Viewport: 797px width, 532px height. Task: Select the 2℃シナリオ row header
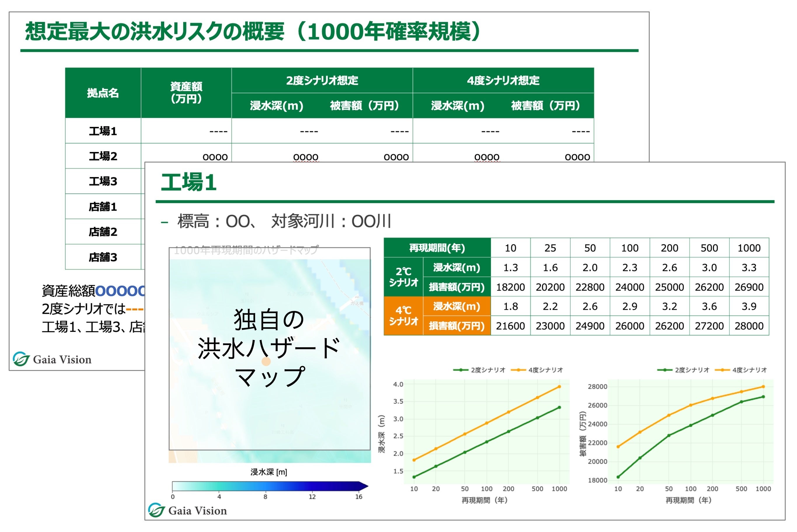[x=404, y=276]
